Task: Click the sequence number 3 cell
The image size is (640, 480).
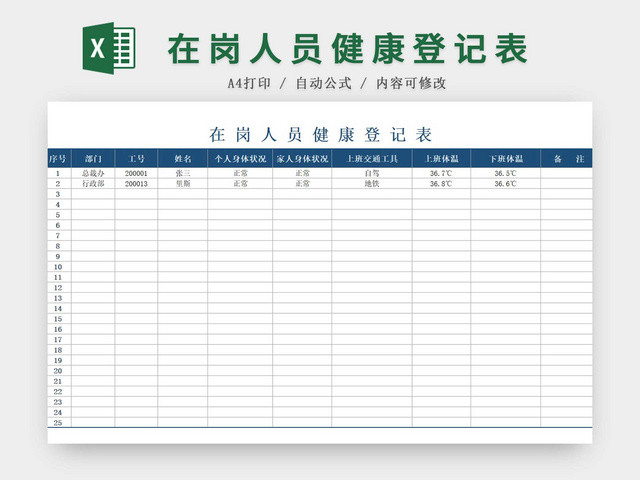Action: [x=58, y=194]
